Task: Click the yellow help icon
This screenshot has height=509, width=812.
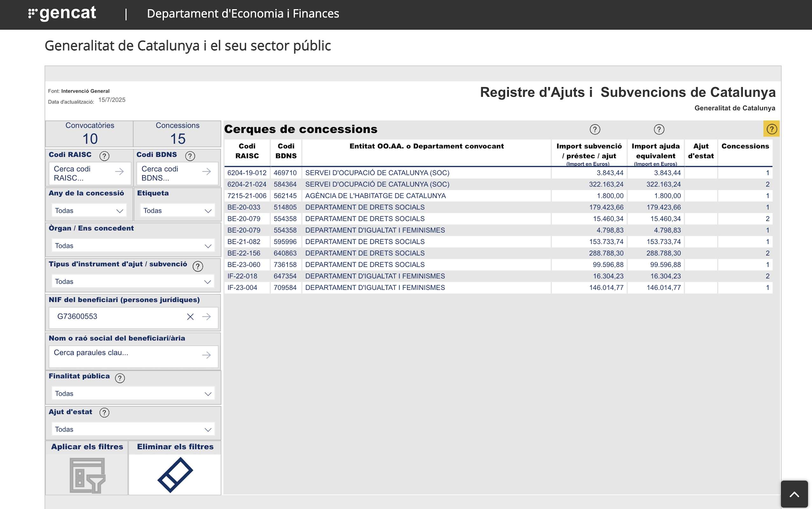Action: pyautogui.click(x=772, y=129)
